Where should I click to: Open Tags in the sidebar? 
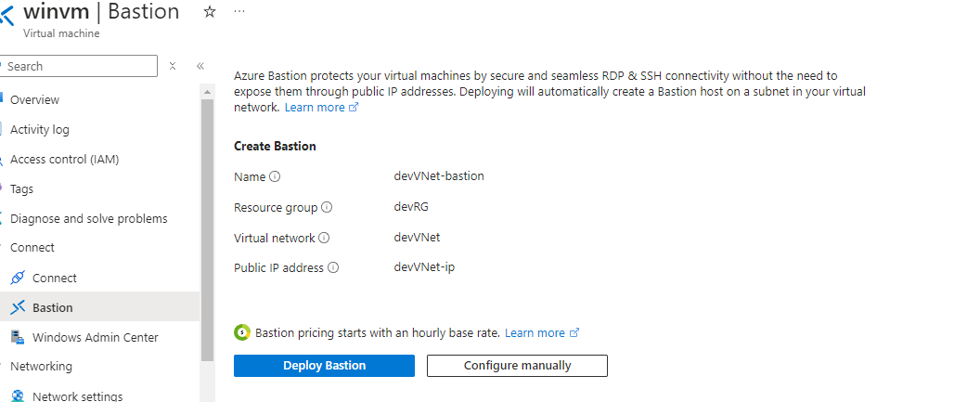click(22, 188)
